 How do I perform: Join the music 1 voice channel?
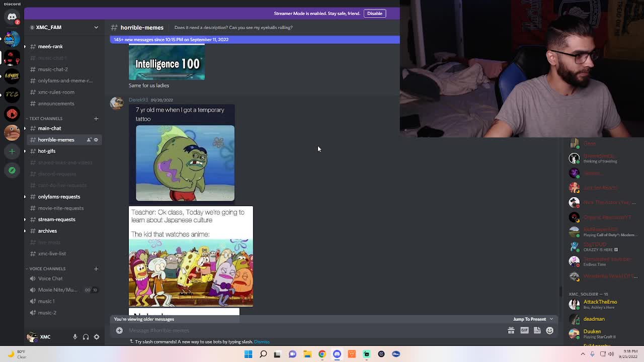64,301
